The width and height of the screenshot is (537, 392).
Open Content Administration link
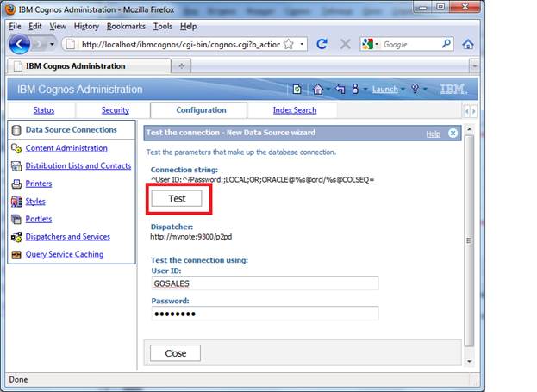click(66, 148)
